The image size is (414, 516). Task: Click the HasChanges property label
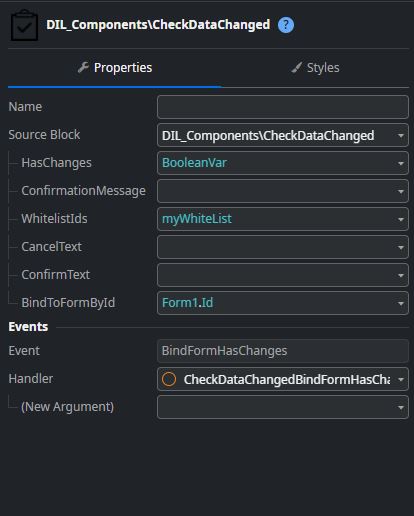pos(56,163)
